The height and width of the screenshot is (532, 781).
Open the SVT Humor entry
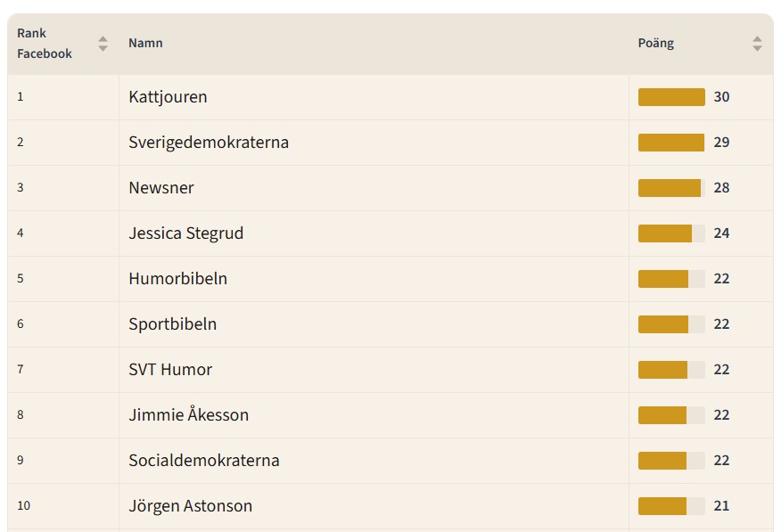point(170,370)
